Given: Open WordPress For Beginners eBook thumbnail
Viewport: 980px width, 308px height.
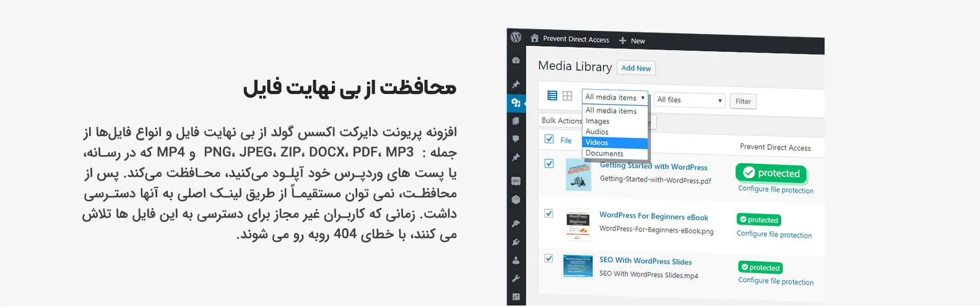Looking at the screenshot, I should (578, 225).
